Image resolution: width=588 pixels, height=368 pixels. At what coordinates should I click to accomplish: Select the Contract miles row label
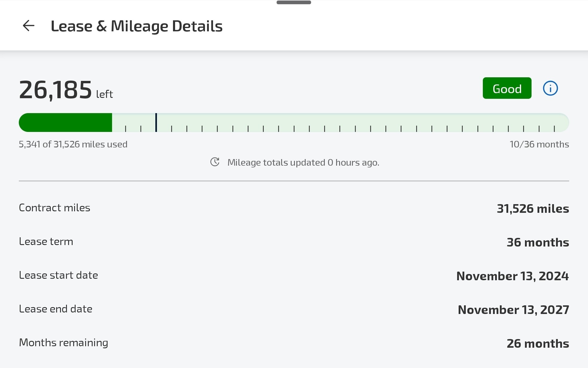coord(55,208)
